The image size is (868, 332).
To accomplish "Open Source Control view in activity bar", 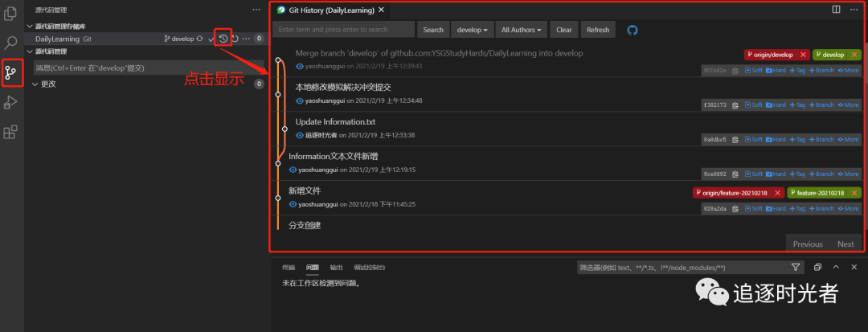I will [11, 72].
